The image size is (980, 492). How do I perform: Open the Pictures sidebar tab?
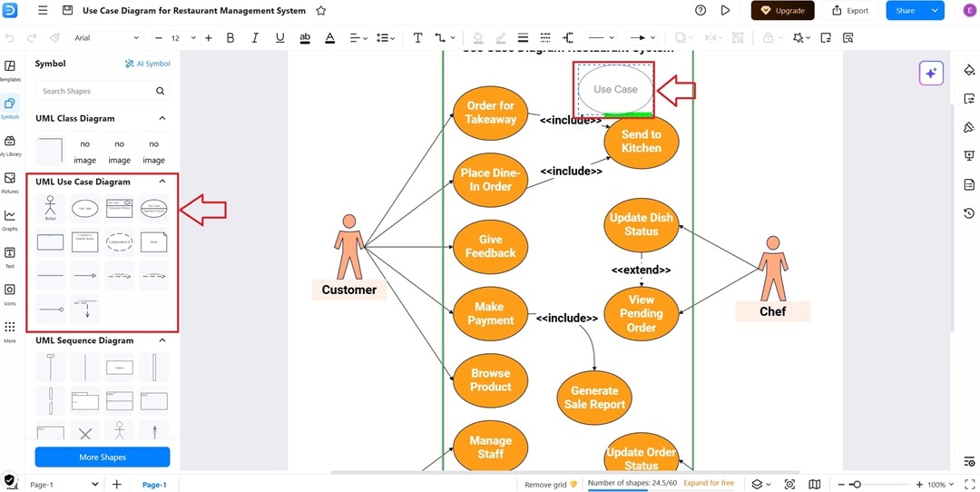click(9, 182)
